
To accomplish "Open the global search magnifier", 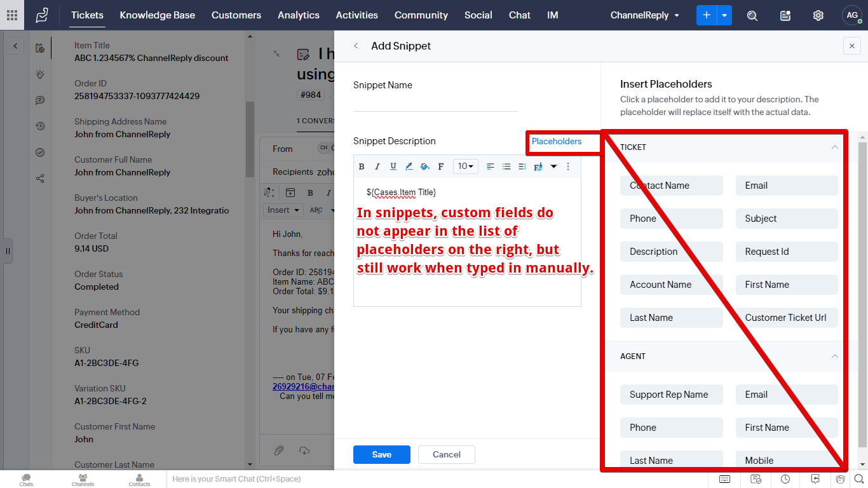I will [x=752, y=15].
